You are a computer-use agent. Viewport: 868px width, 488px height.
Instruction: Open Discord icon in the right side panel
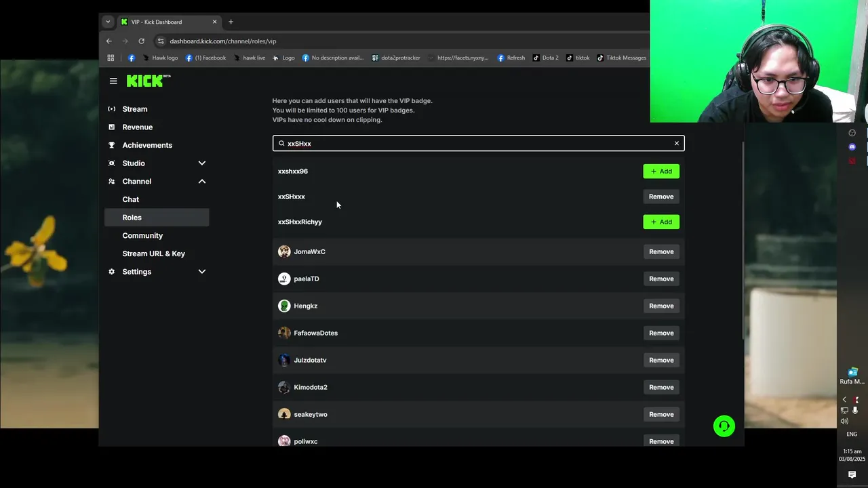click(852, 146)
